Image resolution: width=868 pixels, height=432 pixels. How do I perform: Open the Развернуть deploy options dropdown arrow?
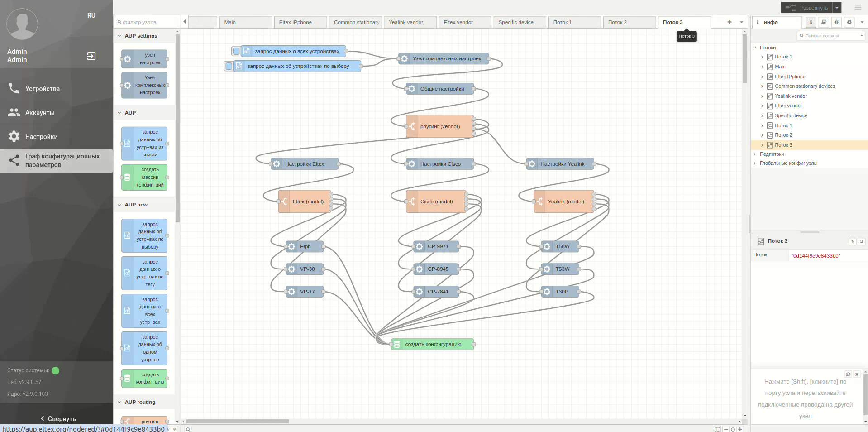pyautogui.click(x=837, y=7)
